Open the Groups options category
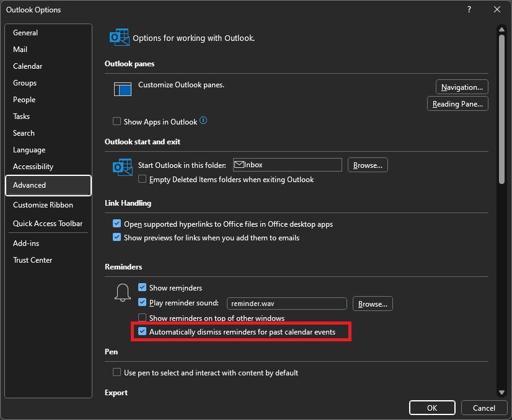Viewport: 512px width, 420px height. tap(48, 83)
